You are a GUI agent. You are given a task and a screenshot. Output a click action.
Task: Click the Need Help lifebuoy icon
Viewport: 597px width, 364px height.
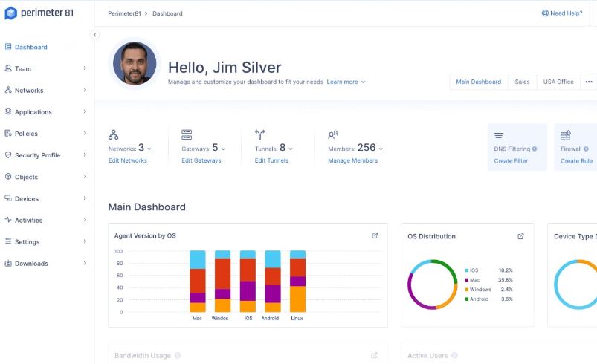click(x=545, y=13)
